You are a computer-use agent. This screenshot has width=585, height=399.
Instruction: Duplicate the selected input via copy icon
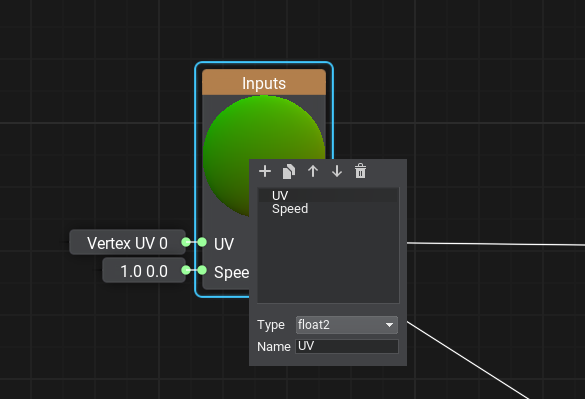pyautogui.click(x=289, y=171)
